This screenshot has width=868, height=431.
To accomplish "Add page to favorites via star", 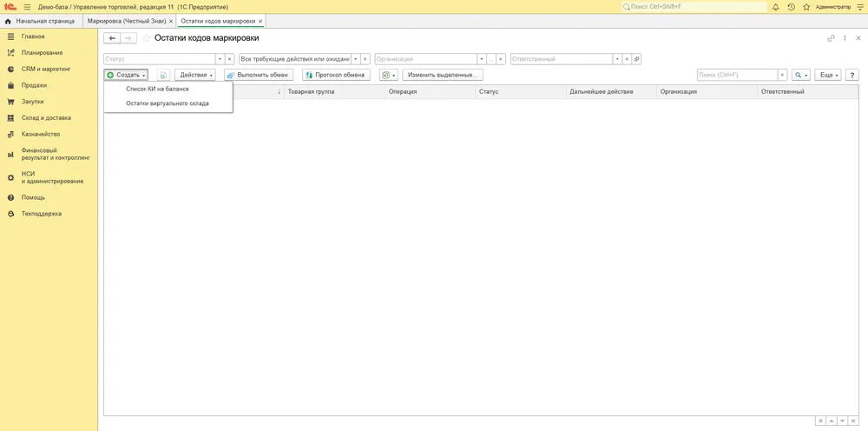I will tap(147, 38).
